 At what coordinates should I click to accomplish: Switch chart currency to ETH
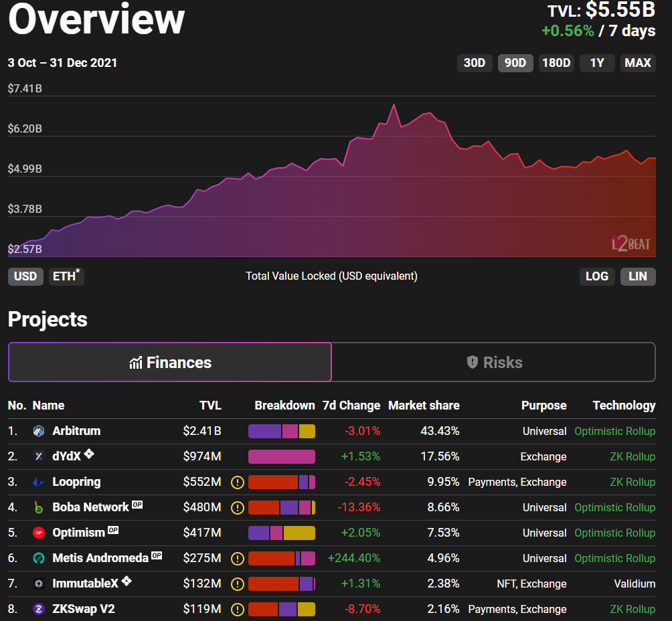(66, 276)
